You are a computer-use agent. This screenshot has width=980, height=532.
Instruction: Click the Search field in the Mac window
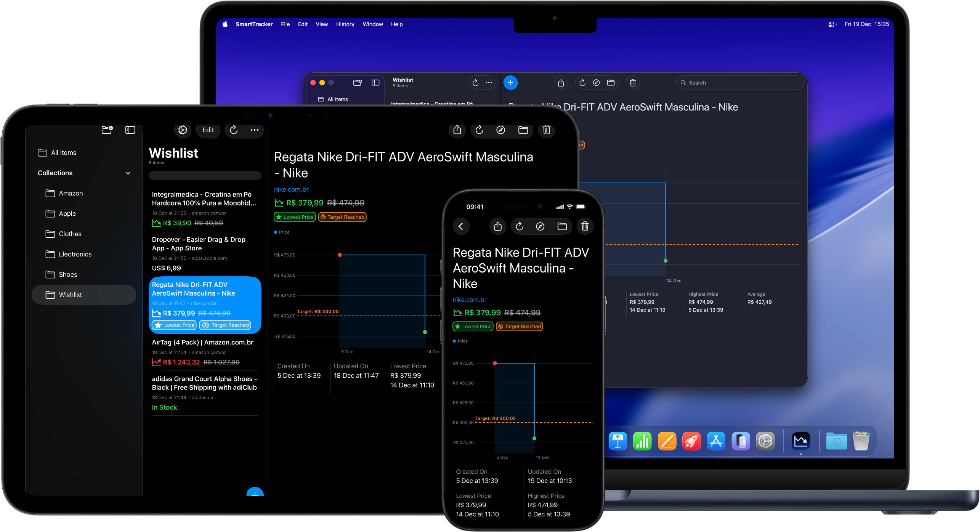pos(740,83)
